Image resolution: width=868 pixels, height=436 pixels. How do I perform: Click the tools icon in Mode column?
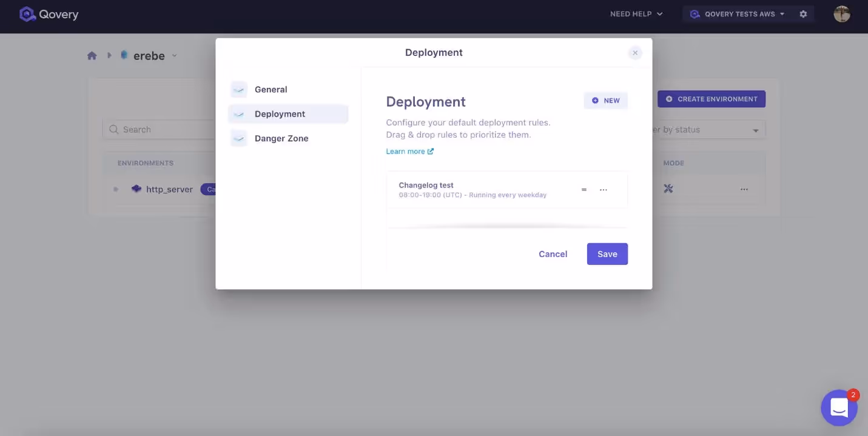point(668,189)
